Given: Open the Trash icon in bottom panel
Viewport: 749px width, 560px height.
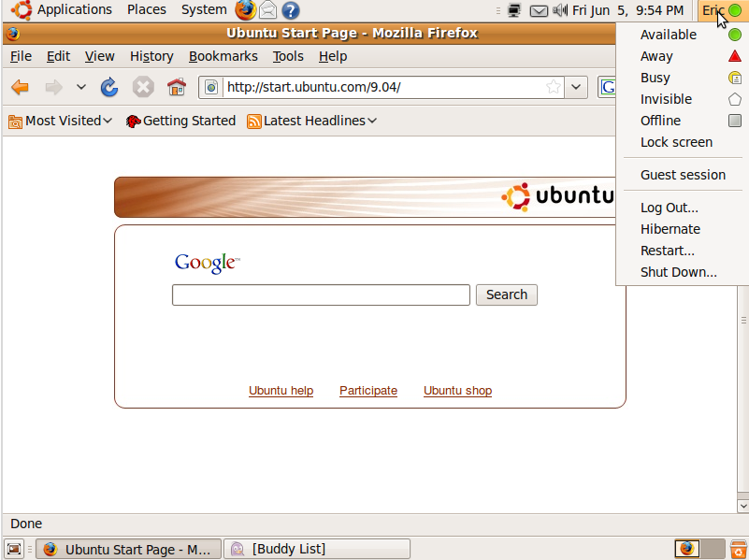Looking at the screenshot, I should (739, 549).
